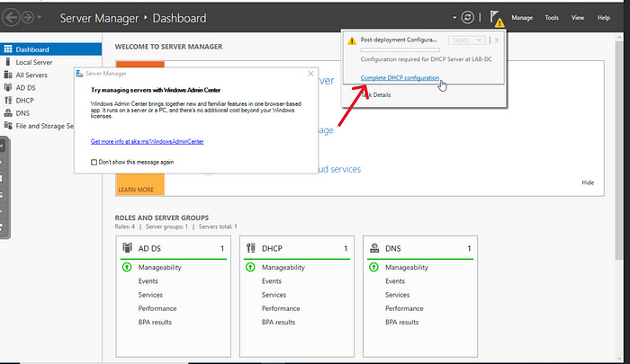This screenshot has height=364, width=630.
Task: Open the Tools menu
Action: pos(552,18)
